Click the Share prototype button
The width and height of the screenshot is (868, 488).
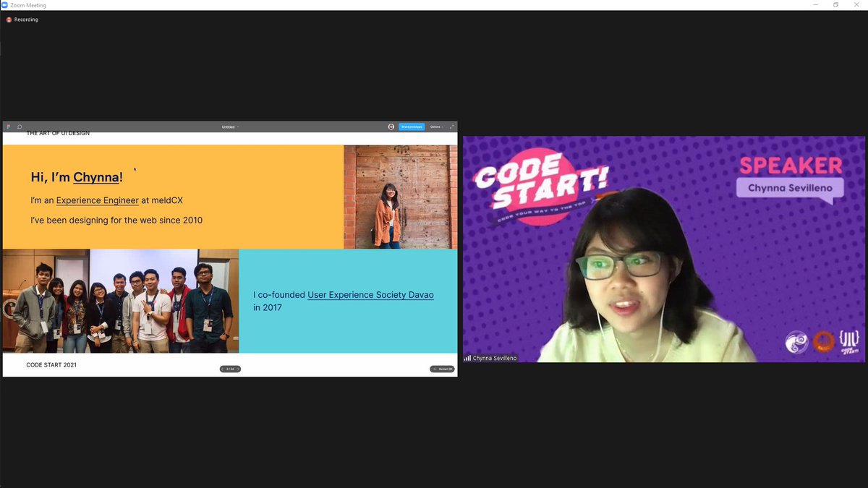pyautogui.click(x=411, y=126)
